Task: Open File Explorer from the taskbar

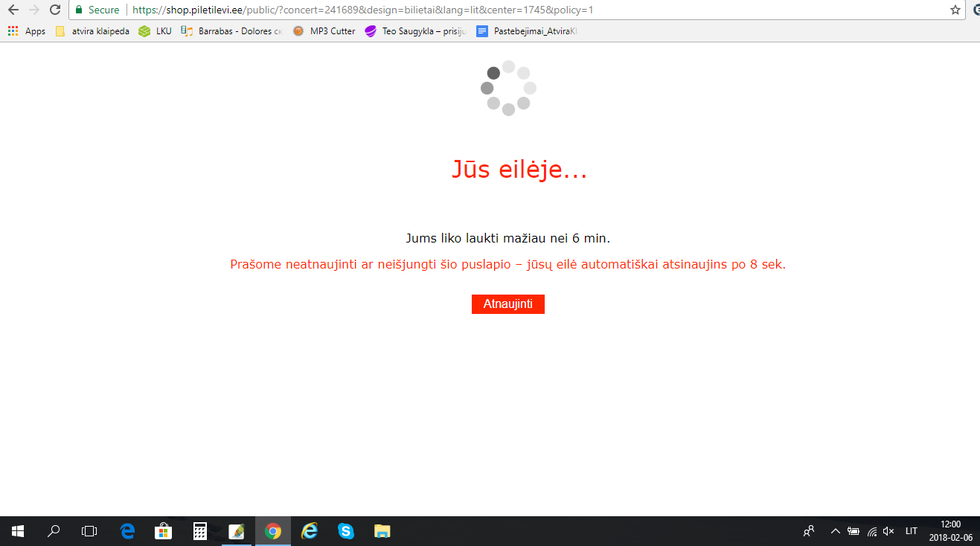Action: point(382,531)
